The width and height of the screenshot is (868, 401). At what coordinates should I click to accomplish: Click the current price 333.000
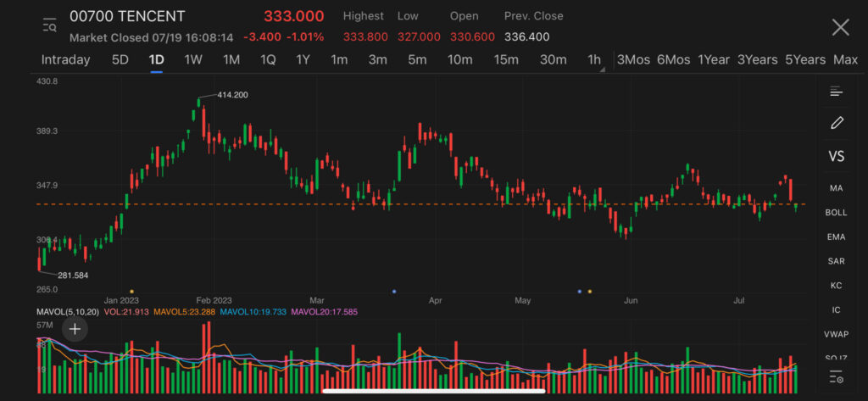(293, 16)
